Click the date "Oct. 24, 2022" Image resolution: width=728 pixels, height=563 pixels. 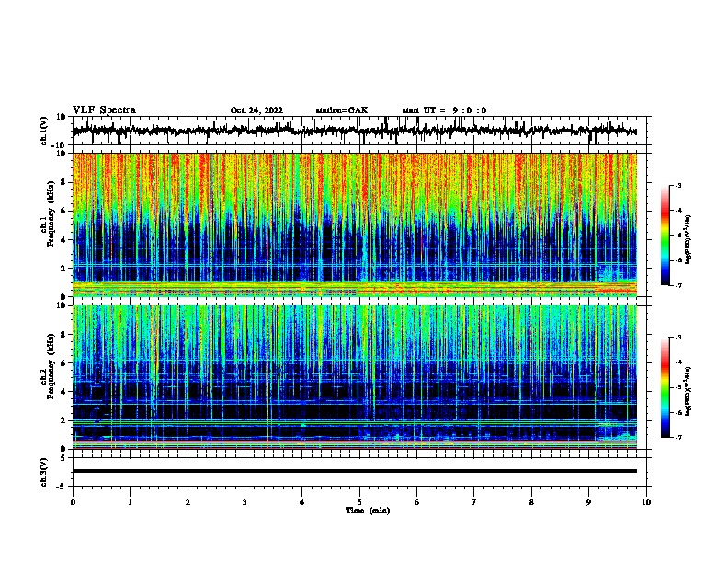(256, 110)
